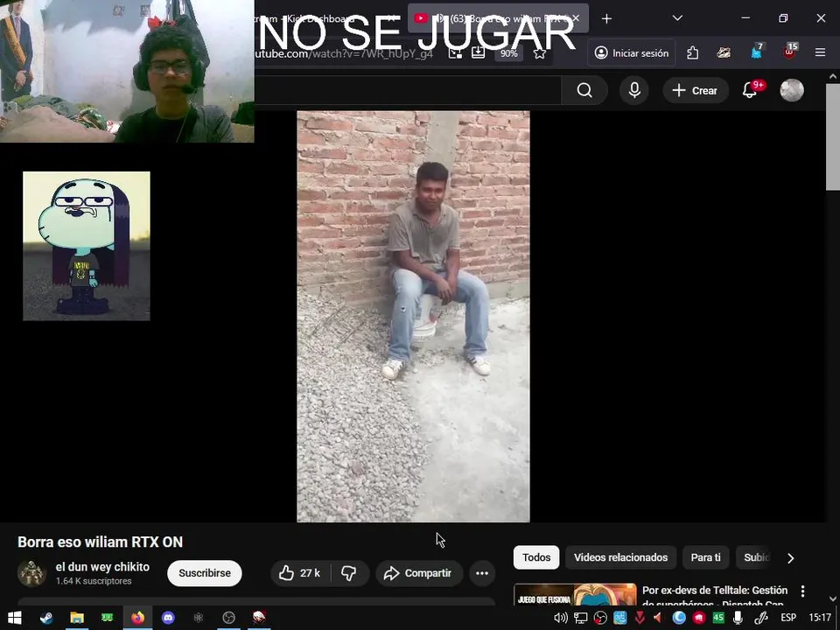Mute the YouTube tab via its speaker icon
Viewport: 840px width, 630px height.
(x=438, y=18)
